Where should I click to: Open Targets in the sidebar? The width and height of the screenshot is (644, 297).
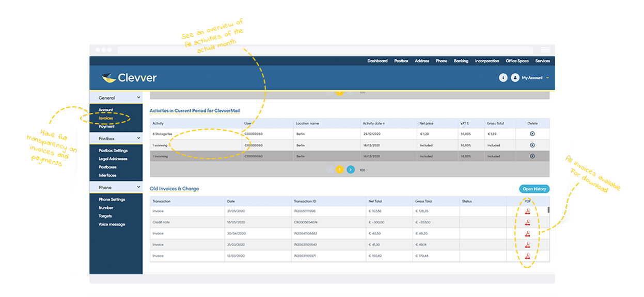(105, 216)
